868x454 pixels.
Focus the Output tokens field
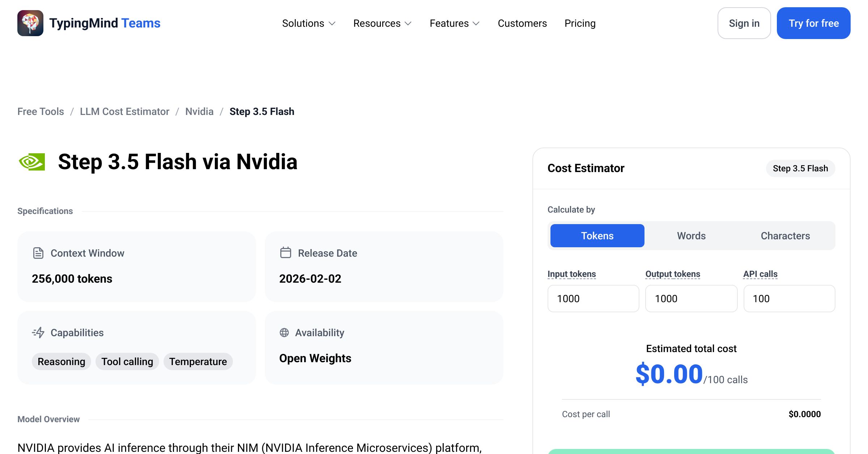click(x=692, y=299)
